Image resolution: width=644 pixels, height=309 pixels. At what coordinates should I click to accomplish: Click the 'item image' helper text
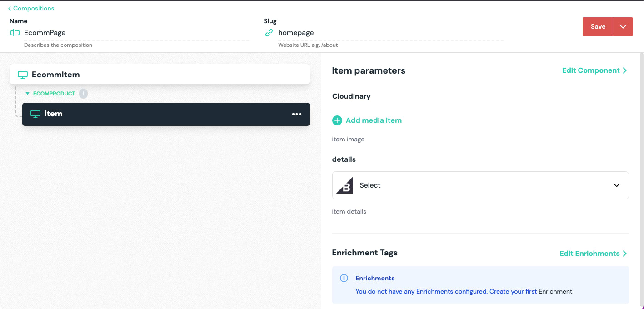pos(348,139)
